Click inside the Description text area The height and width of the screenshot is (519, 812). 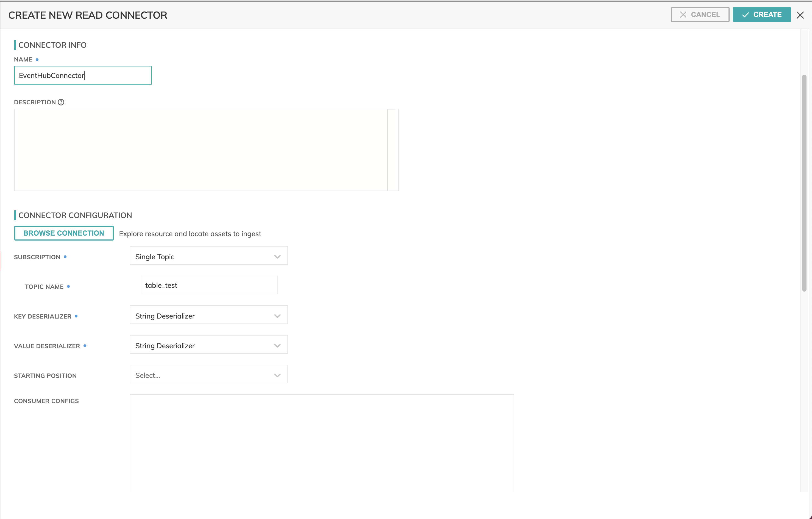tap(201, 150)
